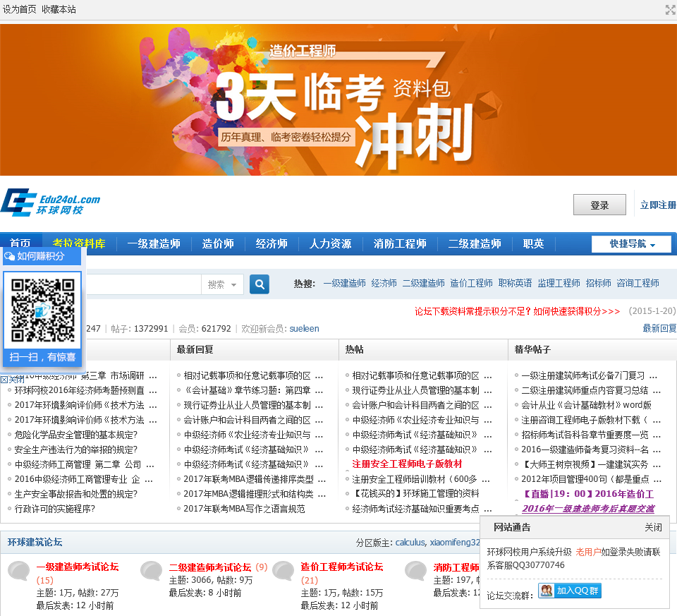677x616 pixels.
Task: Click the 立即注册 link
Action: tap(658, 205)
